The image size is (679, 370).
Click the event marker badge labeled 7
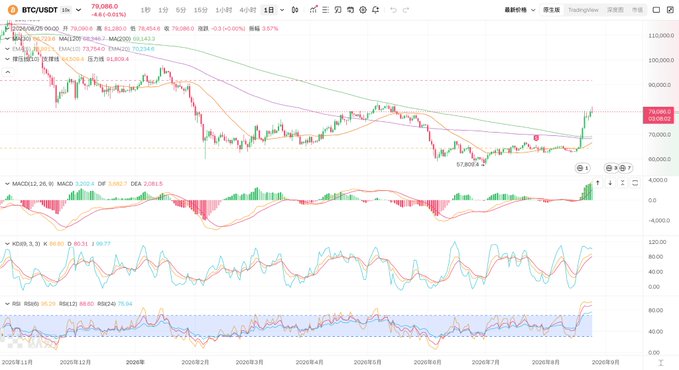coord(625,168)
